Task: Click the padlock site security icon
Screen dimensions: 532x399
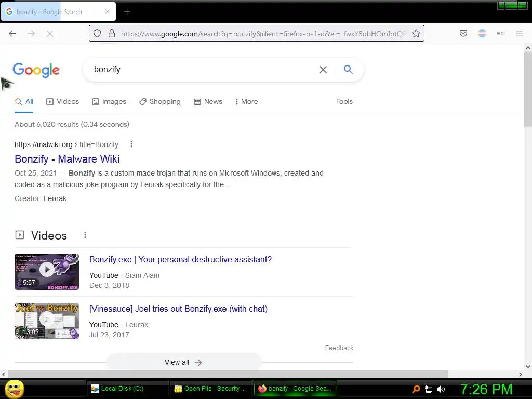Action: click(112, 33)
